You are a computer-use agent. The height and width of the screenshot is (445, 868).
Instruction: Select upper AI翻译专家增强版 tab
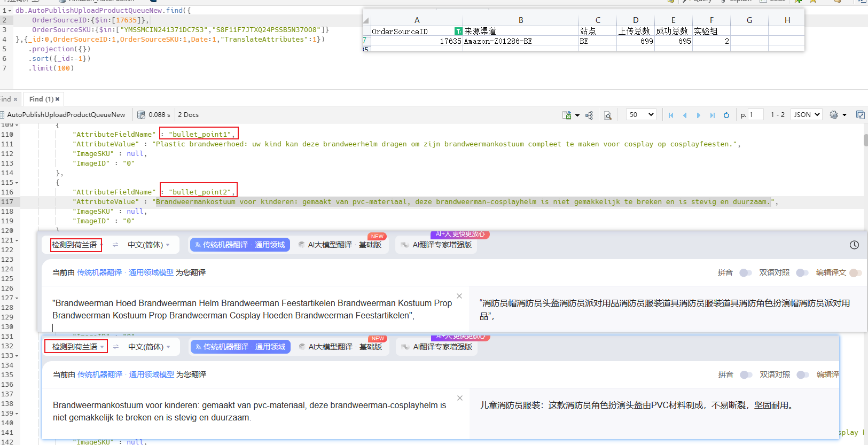pyautogui.click(x=436, y=245)
